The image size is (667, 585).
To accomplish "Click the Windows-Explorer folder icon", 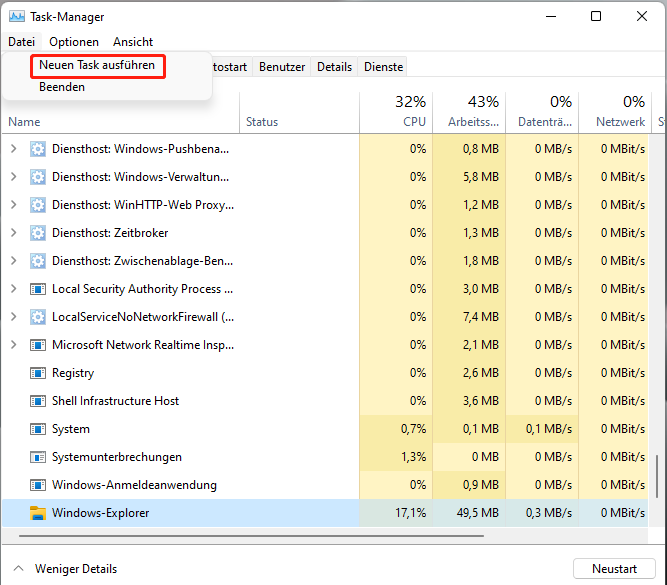I will click(x=38, y=513).
